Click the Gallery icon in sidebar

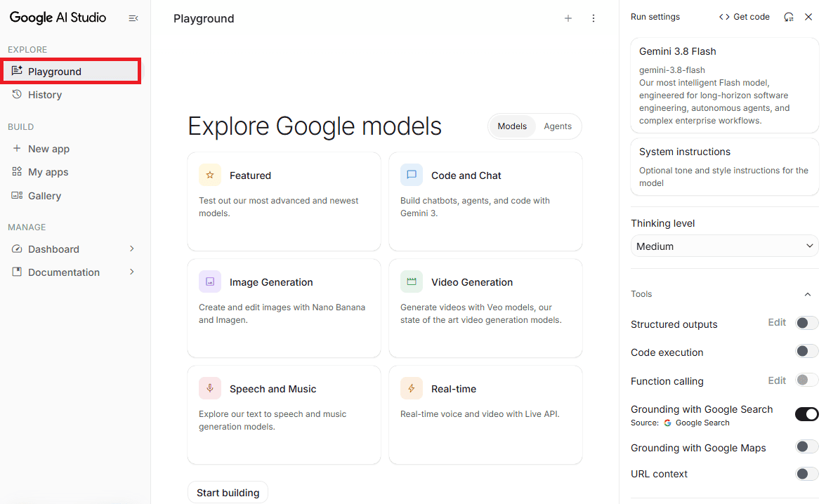17,195
